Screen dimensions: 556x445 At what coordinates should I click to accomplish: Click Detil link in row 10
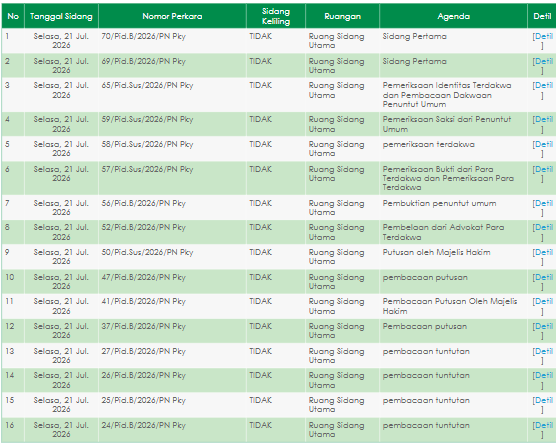pos(544,277)
